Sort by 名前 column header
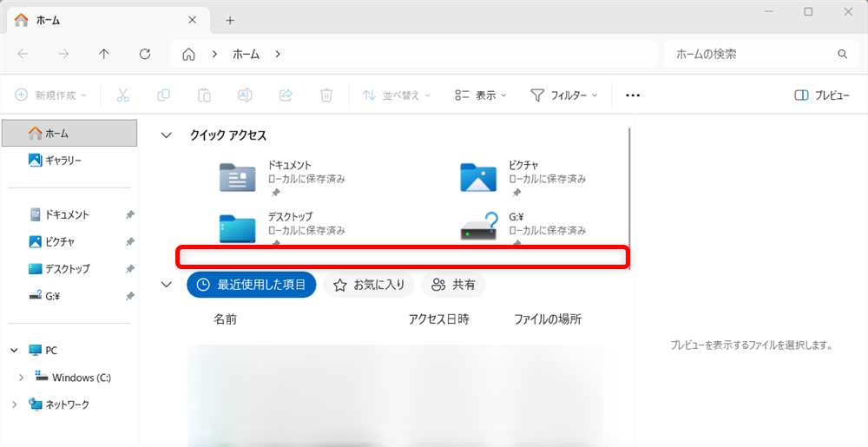868x447 pixels. coord(226,319)
